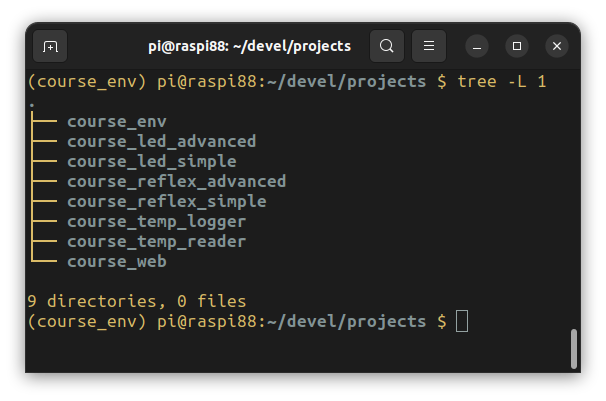Open the hamburger main menu
606x401 pixels.
tap(429, 46)
